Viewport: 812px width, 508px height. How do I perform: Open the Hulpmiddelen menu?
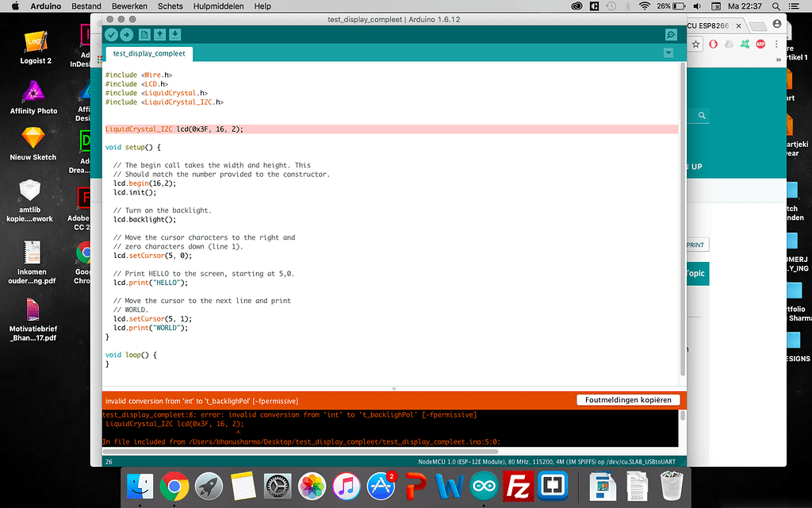coord(219,6)
